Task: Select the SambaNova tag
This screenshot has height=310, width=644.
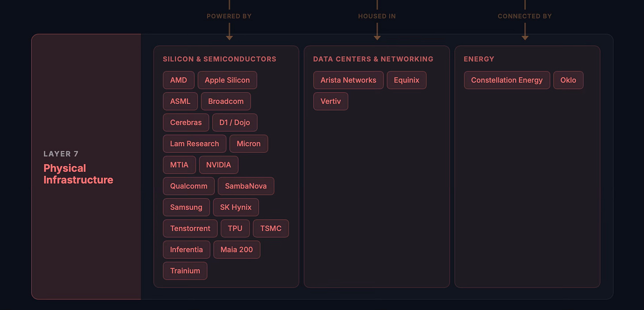Action: 246,186
